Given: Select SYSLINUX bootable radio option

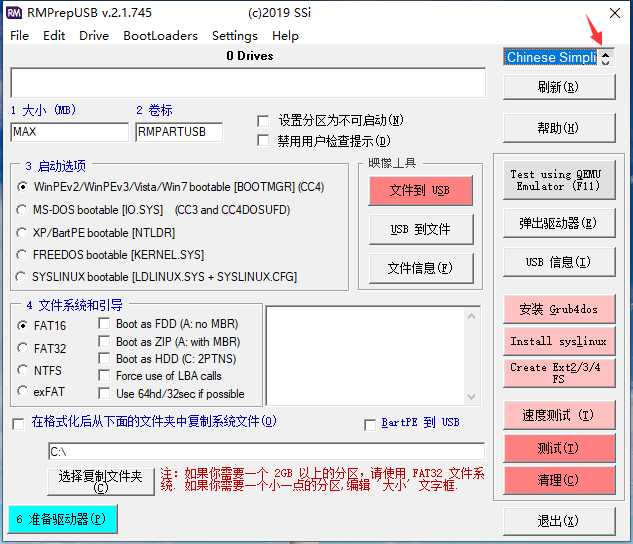Looking at the screenshot, I should pos(23,277).
